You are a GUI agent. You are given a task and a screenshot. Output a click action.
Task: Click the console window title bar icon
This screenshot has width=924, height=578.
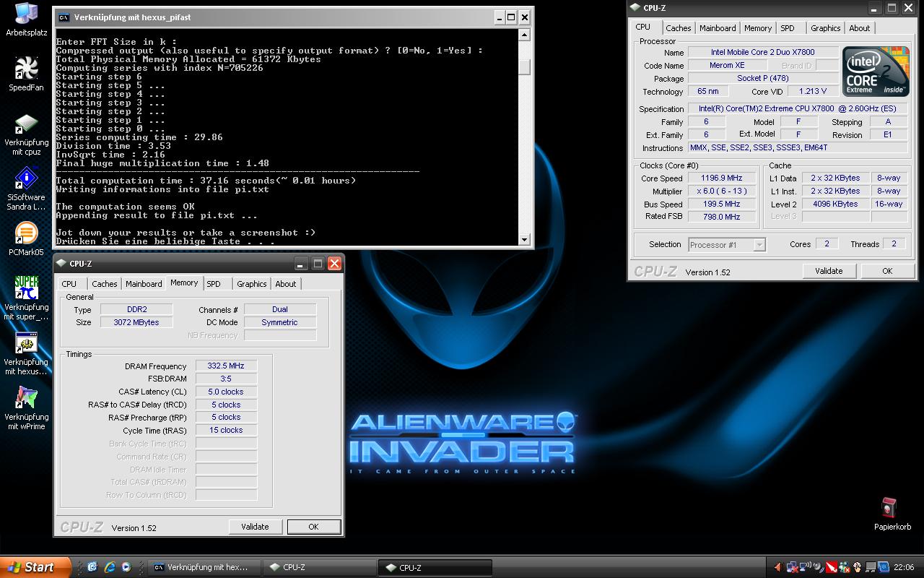tap(64, 17)
